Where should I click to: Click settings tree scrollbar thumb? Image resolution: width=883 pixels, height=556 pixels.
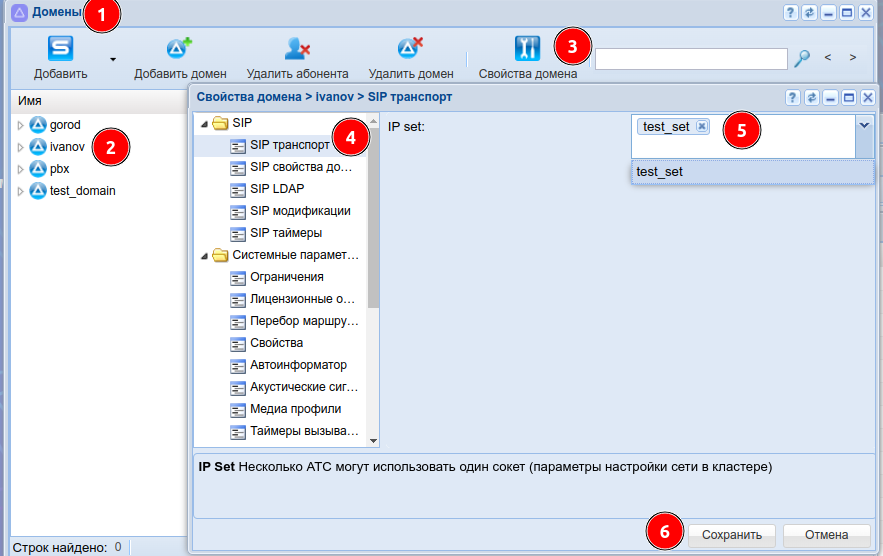[x=373, y=216]
